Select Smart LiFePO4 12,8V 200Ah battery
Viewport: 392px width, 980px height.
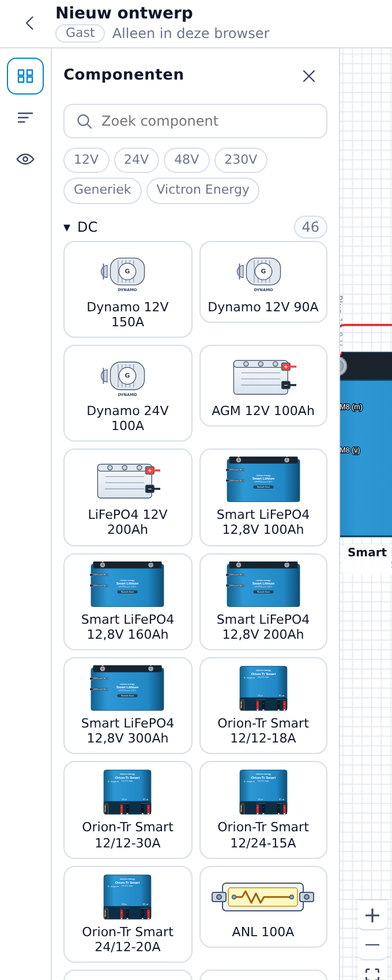(x=263, y=602)
